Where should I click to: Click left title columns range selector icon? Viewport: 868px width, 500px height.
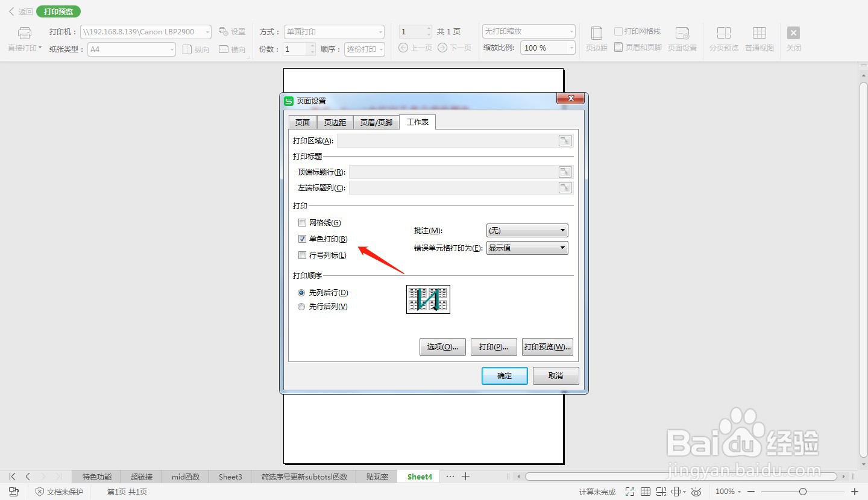[565, 187]
